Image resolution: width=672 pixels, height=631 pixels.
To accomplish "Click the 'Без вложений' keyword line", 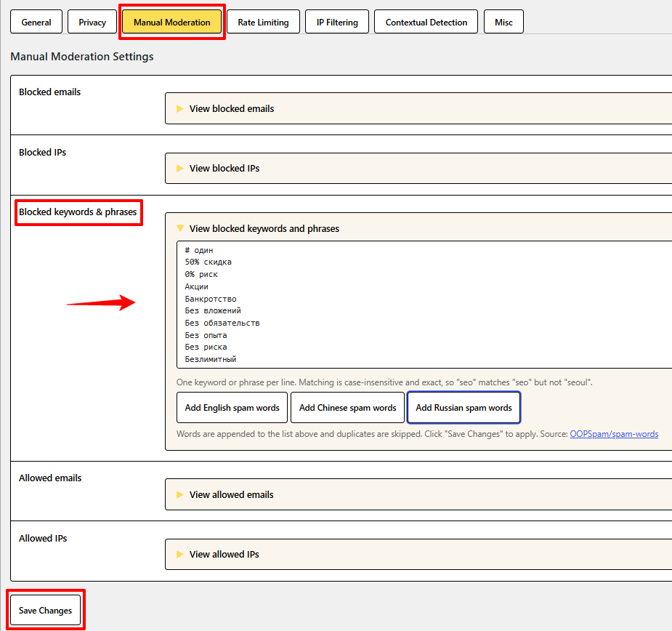I will (213, 310).
